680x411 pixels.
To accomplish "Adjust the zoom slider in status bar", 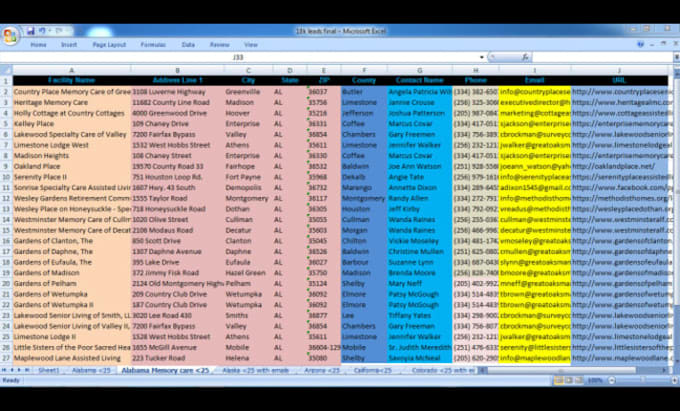I will tap(643, 380).
